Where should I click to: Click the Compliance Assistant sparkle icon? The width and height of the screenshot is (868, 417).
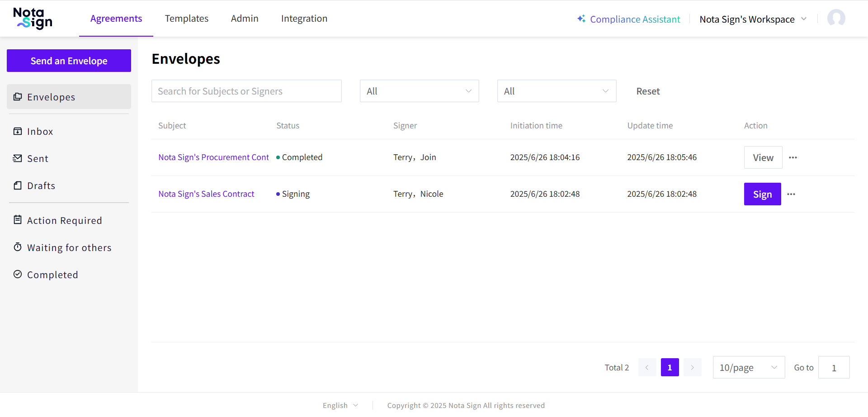pyautogui.click(x=581, y=19)
